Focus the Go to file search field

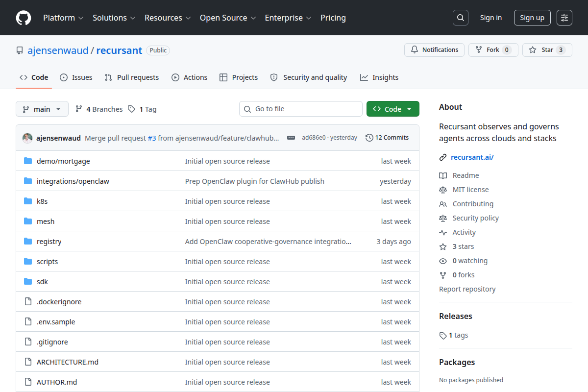[x=301, y=109]
